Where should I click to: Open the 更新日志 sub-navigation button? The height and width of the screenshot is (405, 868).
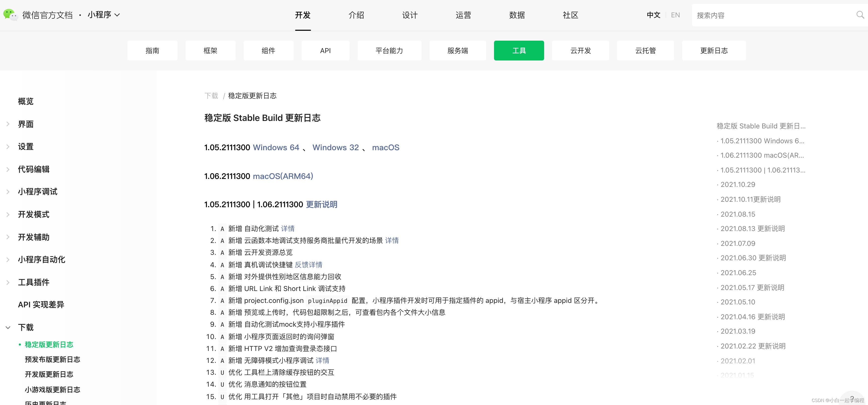714,51
